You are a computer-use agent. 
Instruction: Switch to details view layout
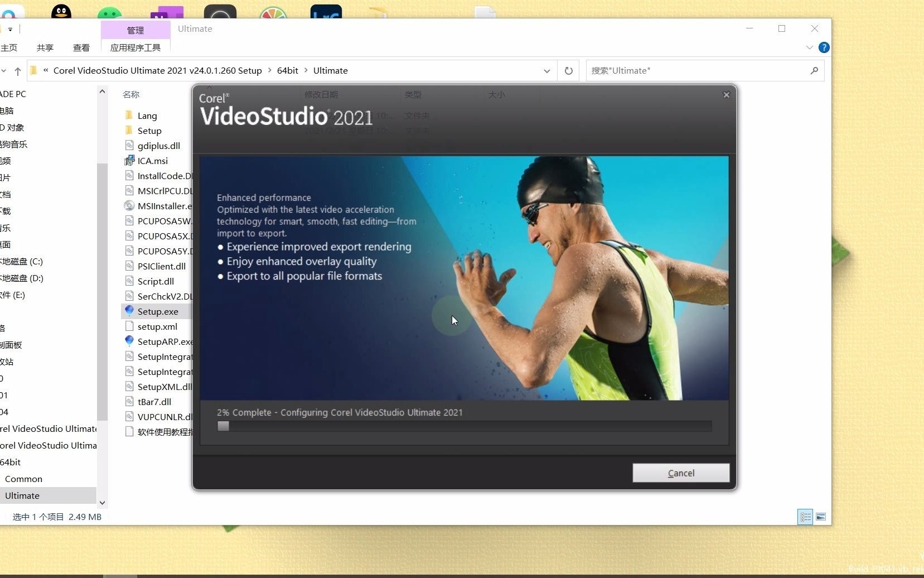point(805,517)
